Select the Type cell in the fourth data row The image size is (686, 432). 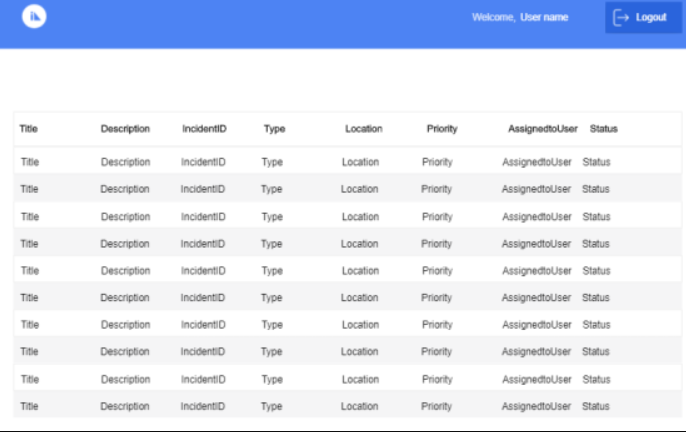272,244
